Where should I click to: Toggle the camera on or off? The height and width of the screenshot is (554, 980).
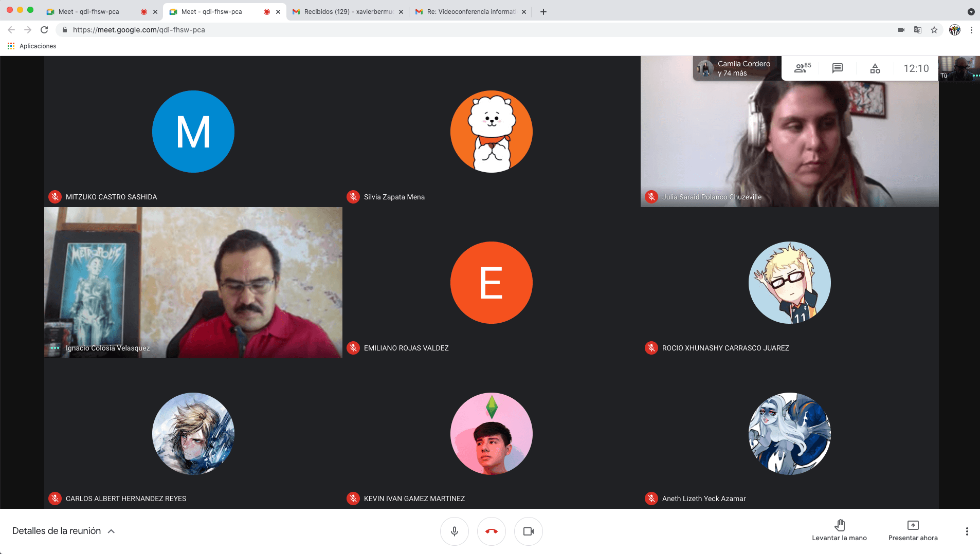point(528,531)
